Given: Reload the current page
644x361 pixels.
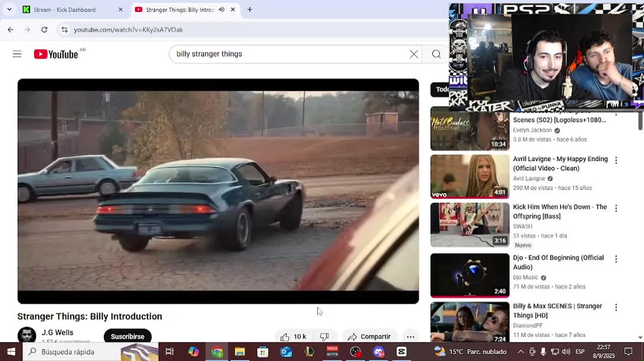Looking at the screenshot, I should click(44, 30).
